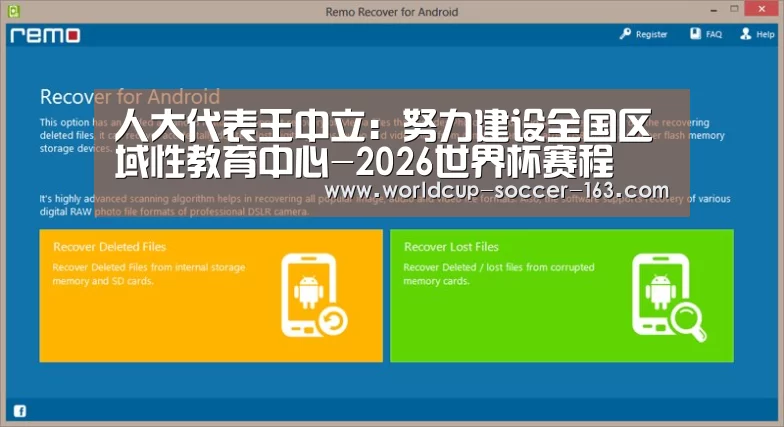Viewport: 784px width, 427px height.
Task: Click 'Recover Deleted / lost files from corrupted' description
Action: [x=499, y=274]
